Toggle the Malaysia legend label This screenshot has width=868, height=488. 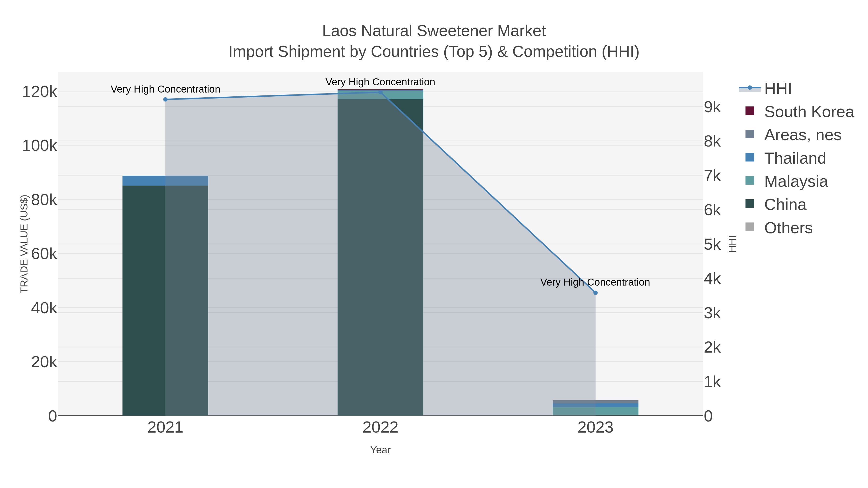(x=796, y=181)
